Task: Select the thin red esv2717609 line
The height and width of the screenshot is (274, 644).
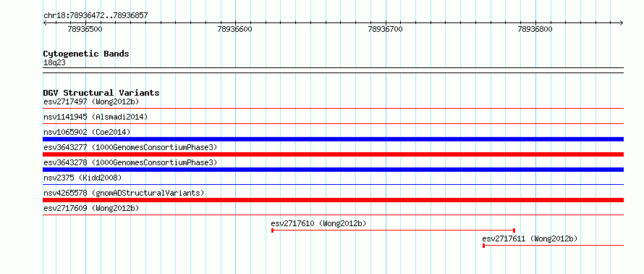Action: point(334,215)
